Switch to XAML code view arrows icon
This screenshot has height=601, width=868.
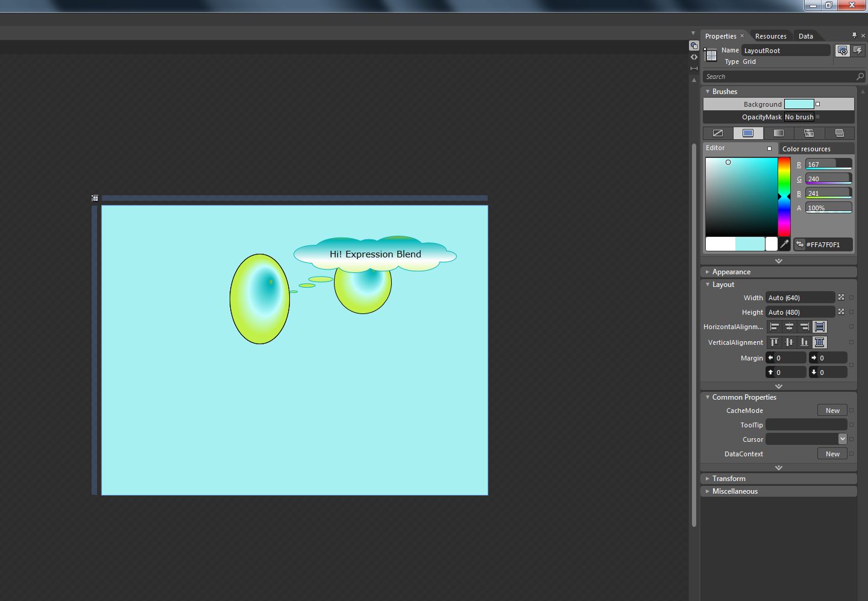(694, 57)
